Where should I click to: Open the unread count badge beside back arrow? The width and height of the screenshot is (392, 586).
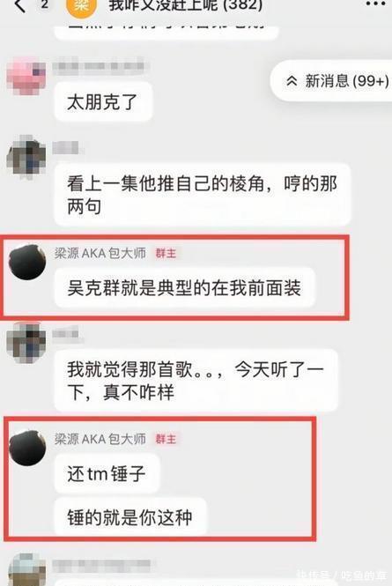click(45, 4)
